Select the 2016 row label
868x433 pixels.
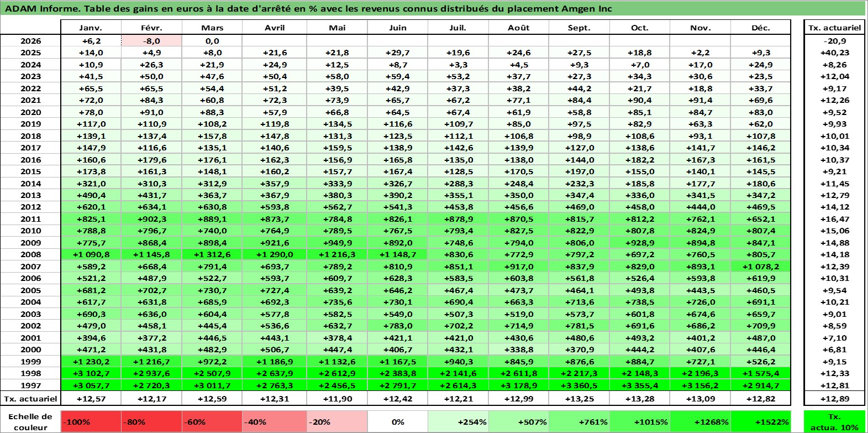(x=30, y=160)
